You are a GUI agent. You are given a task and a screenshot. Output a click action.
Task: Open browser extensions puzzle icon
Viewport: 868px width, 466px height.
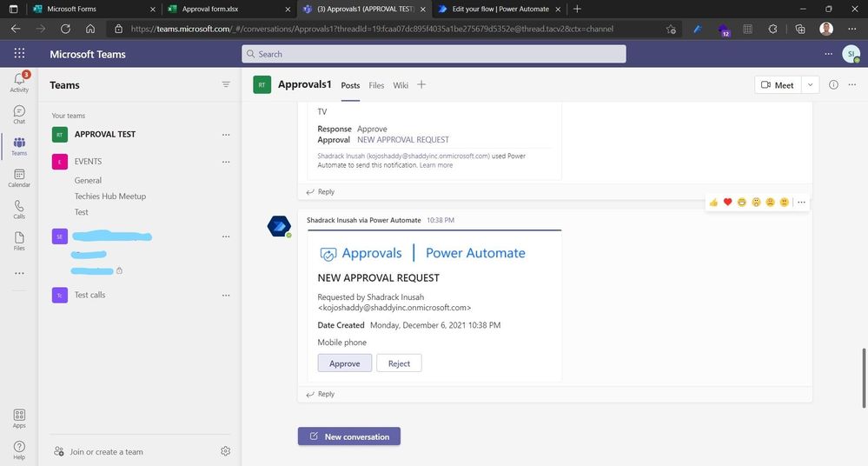coord(772,29)
